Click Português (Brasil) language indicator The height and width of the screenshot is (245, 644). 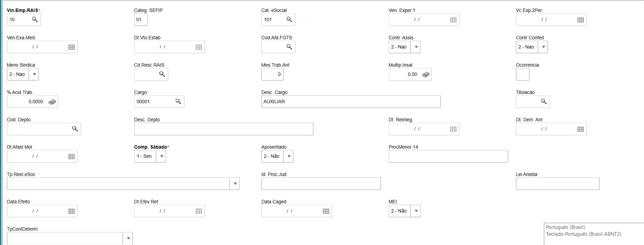tap(565, 227)
